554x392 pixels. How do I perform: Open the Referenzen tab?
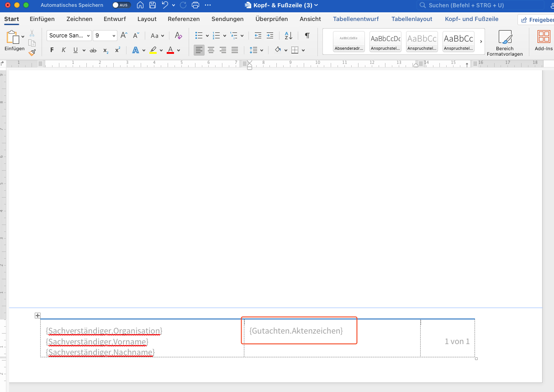[x=184, y=19]
